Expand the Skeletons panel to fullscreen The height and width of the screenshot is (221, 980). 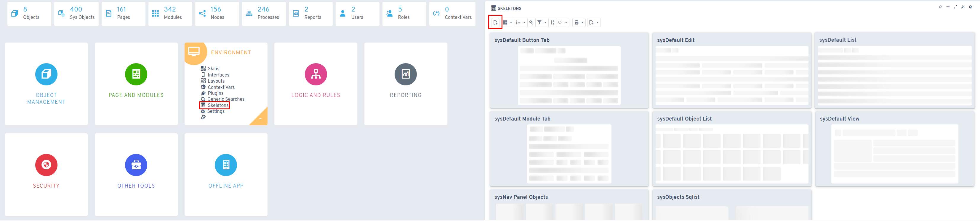tap(955, 7)
